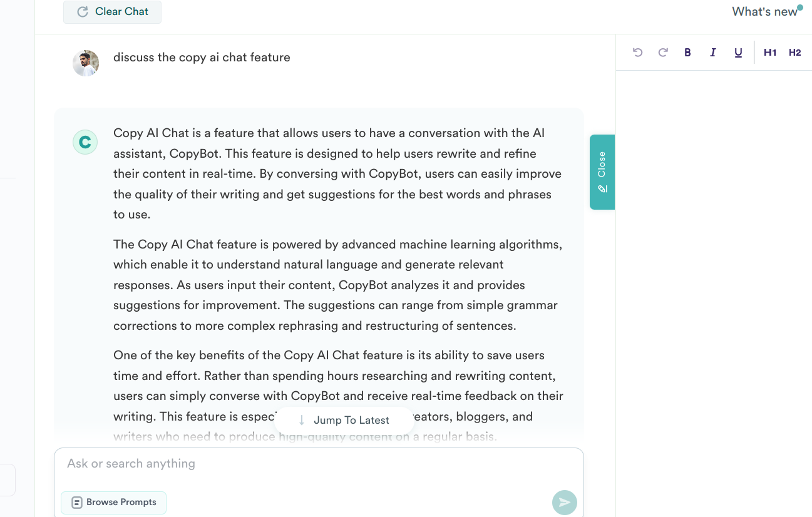This screenshot has width=812, height=517.
Task: Click the CopyBot C avatar icon
Action: [x=85, y=142]
